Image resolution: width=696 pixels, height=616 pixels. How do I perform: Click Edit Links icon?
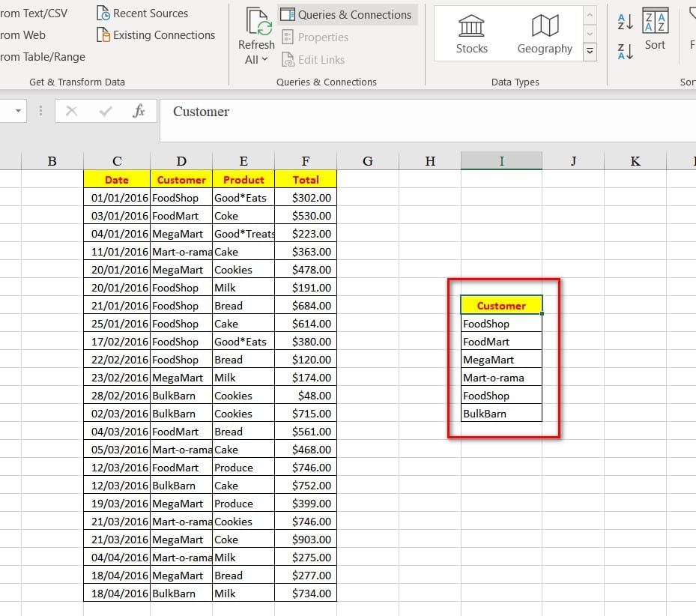(x=288, y=59)
